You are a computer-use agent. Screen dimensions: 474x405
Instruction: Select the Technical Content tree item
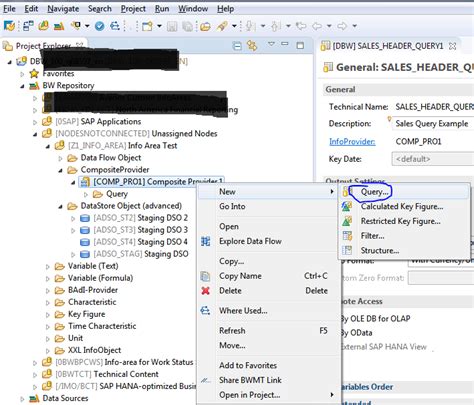(107, 374)
